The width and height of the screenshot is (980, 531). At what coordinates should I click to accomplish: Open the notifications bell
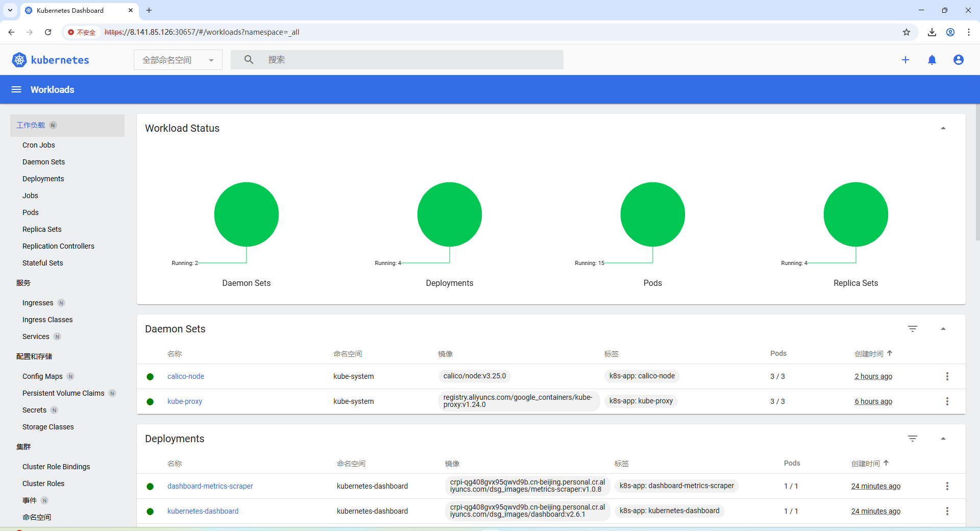point(932,60)
